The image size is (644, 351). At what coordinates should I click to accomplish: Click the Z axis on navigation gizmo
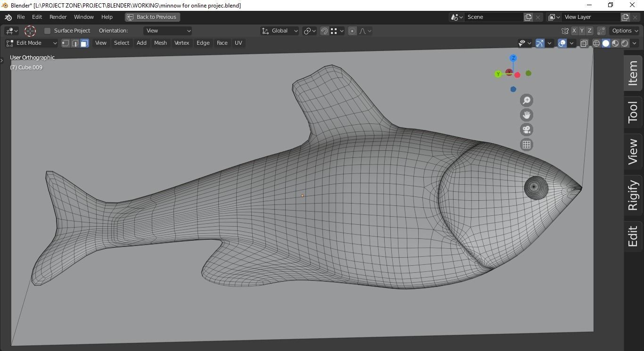(x=513, y=58)
